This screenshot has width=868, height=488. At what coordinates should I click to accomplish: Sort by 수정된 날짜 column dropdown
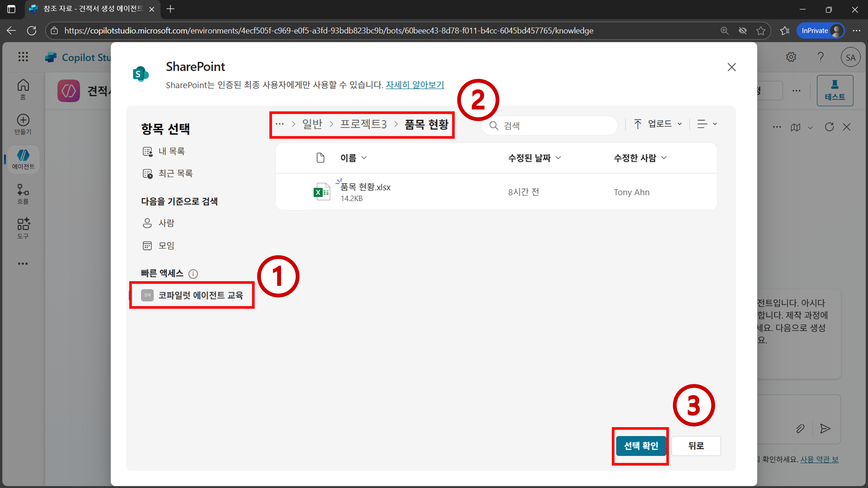(534, 158)
